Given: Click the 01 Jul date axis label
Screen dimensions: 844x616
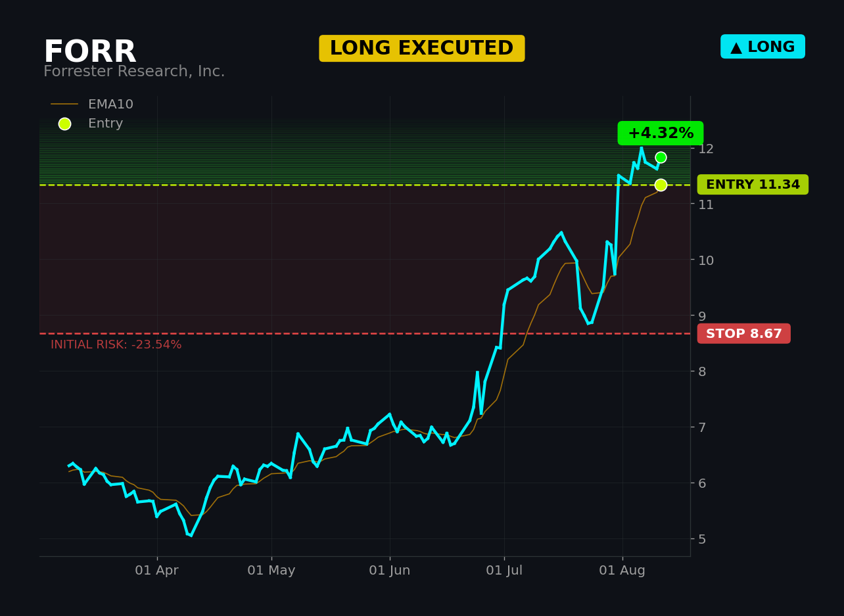Looking at the screenshot, I should 504,571.
